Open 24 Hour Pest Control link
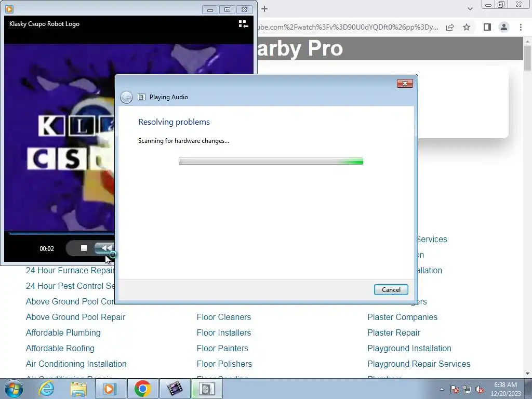Viewport: 532px width, 399px height. (70, 286)
